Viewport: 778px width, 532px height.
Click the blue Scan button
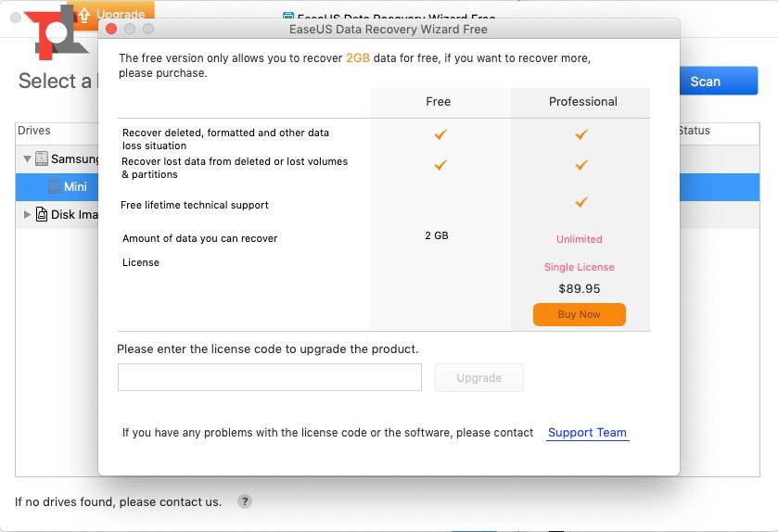[705, 82]
